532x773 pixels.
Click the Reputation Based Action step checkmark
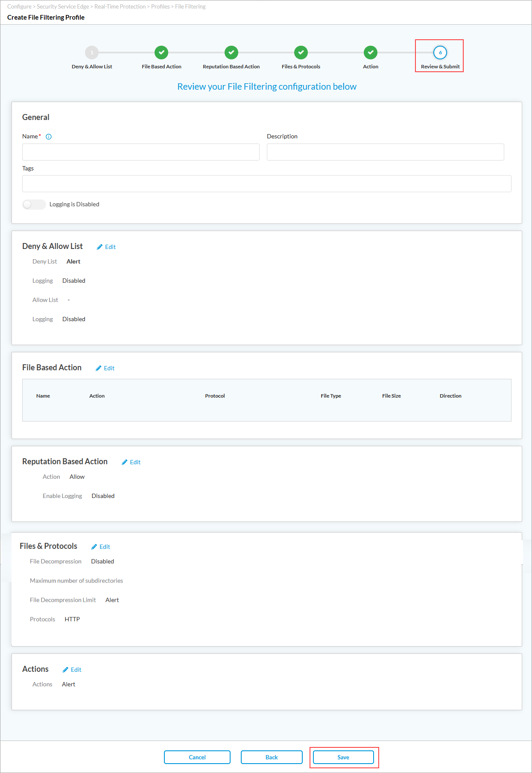pos(231,53)
